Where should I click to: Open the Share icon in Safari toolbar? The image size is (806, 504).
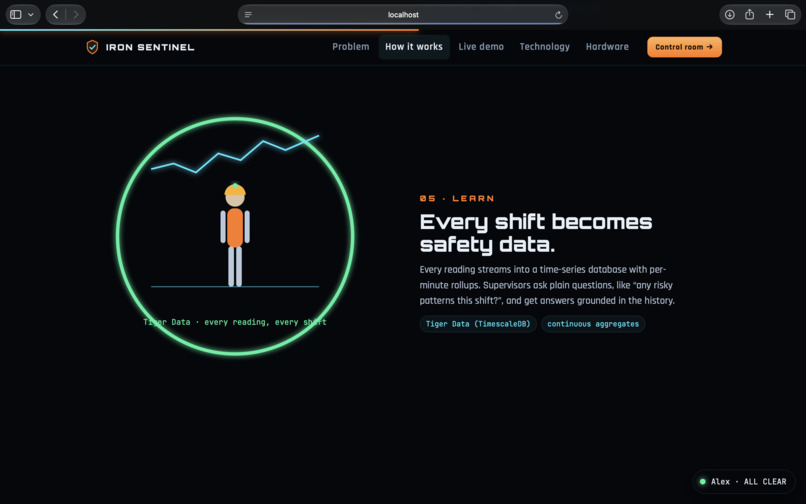(749, 14)
